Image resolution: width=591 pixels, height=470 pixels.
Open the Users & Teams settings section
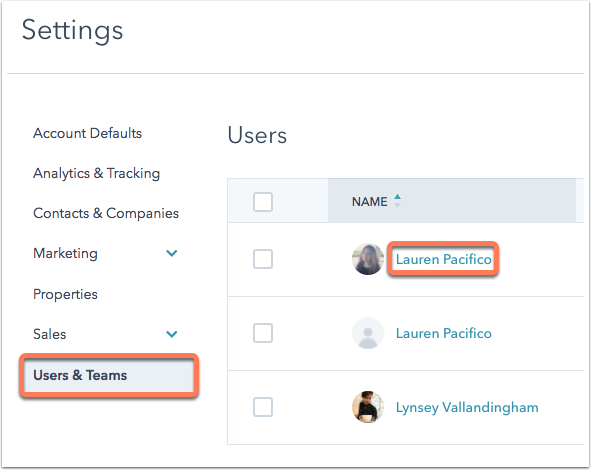(109, 375)
